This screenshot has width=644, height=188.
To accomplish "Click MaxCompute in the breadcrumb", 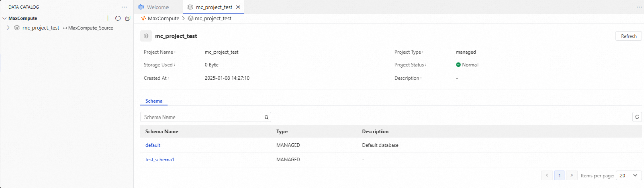I will 163,18.
